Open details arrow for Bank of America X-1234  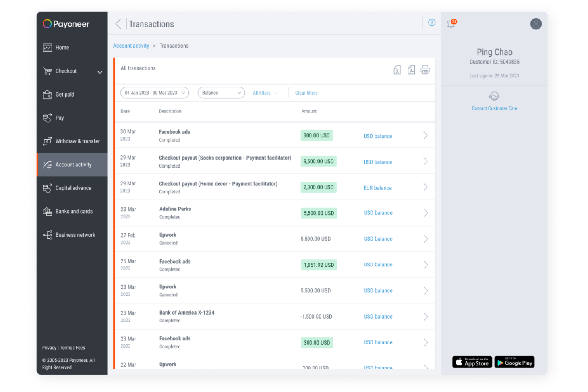point(426,317)
